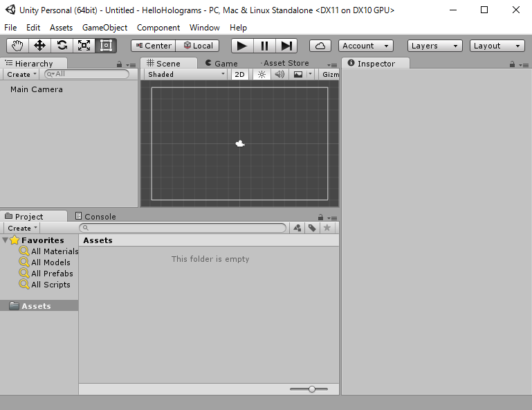The height and width of the screenshot is (410, 532).
Task: Select the Hand tool
Action: tap(18, 46)
